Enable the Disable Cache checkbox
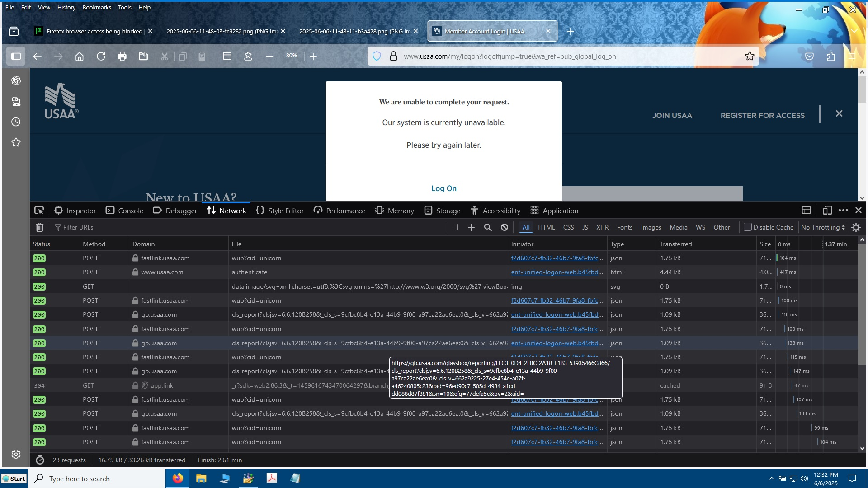This screenshot has width=868, height=488. (748, 227)
